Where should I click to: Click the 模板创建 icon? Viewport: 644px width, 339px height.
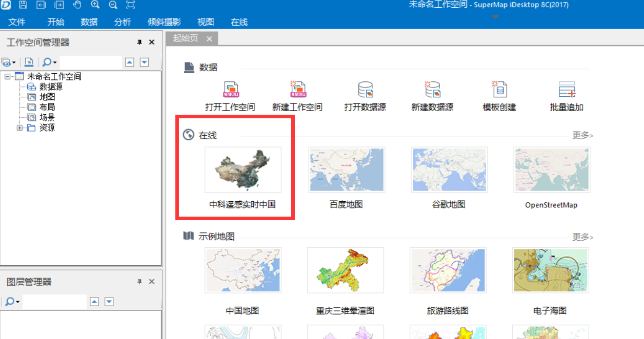coord(499,90)
